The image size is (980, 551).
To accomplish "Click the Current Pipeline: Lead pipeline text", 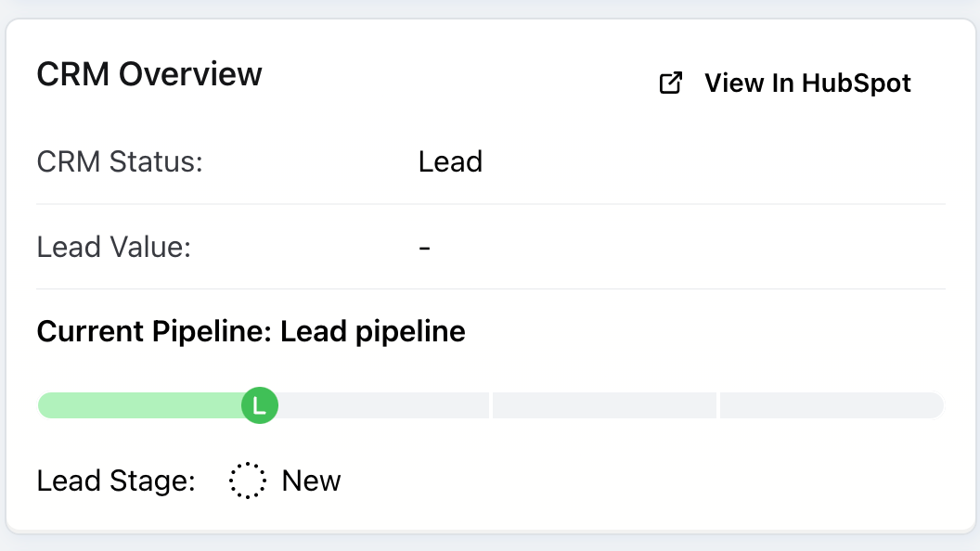I will [x=251, y=331].
